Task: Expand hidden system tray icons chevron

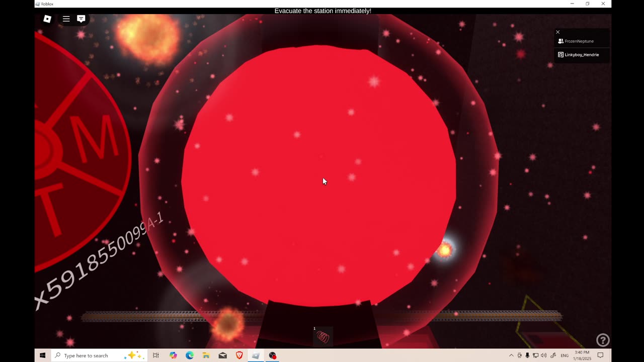Action: (511, 355)
